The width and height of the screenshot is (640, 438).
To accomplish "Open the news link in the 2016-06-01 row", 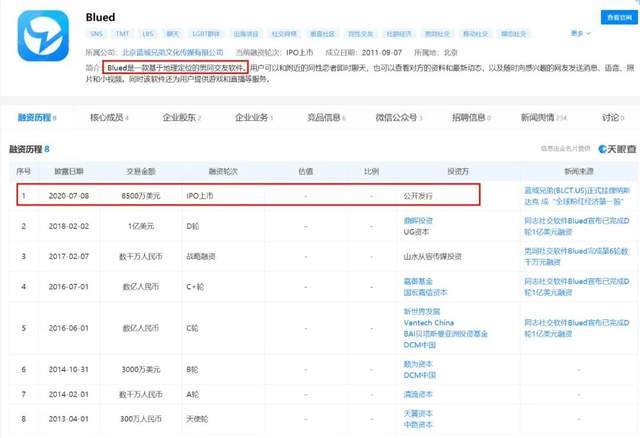I will coord(577,328).
